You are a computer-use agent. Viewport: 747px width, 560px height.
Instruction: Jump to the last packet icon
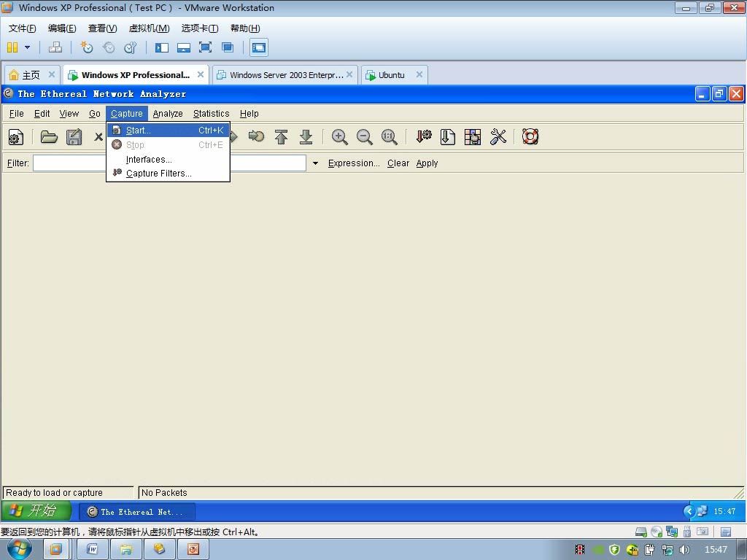click(306, 137)
